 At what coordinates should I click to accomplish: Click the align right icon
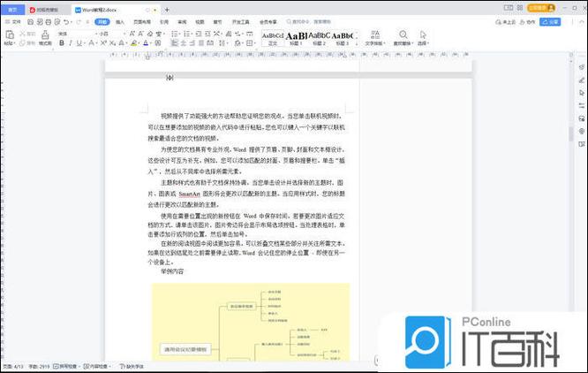click(192, 43)
